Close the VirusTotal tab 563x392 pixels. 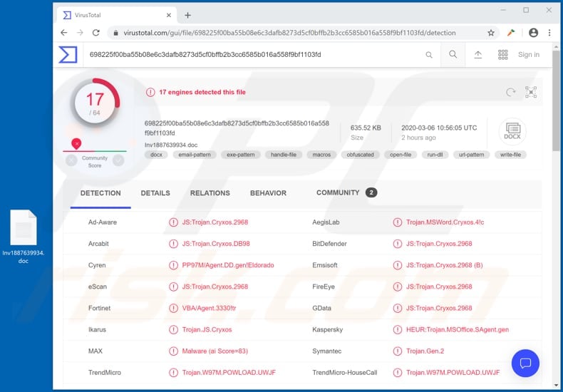(x=169, y=15)
